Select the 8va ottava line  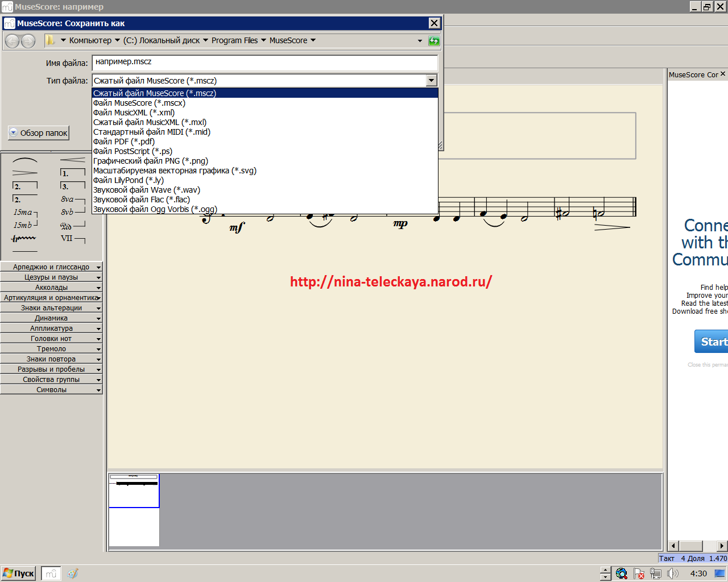pos(73,199)
